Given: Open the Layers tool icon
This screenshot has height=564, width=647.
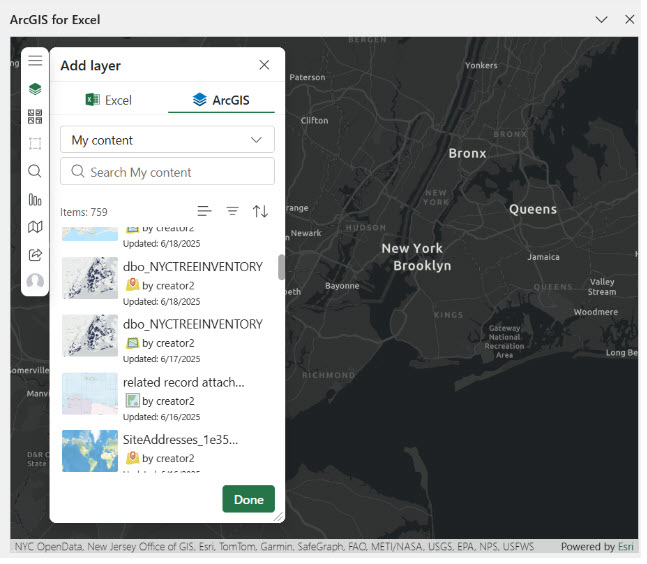Looking at the screenshot, I should (35, 89).
